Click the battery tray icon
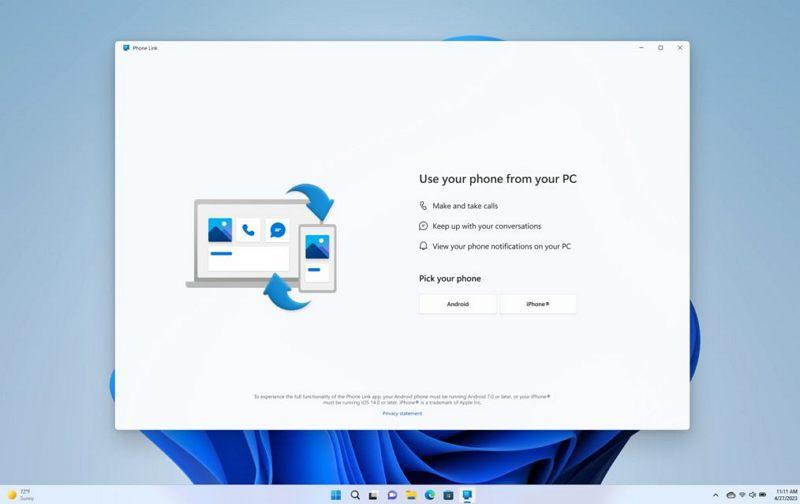 click(763, 495)
